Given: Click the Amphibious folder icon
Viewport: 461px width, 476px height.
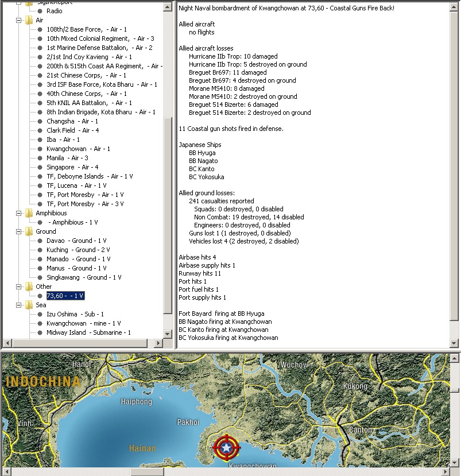Looking at the screenshot, I should click(29, 213).
